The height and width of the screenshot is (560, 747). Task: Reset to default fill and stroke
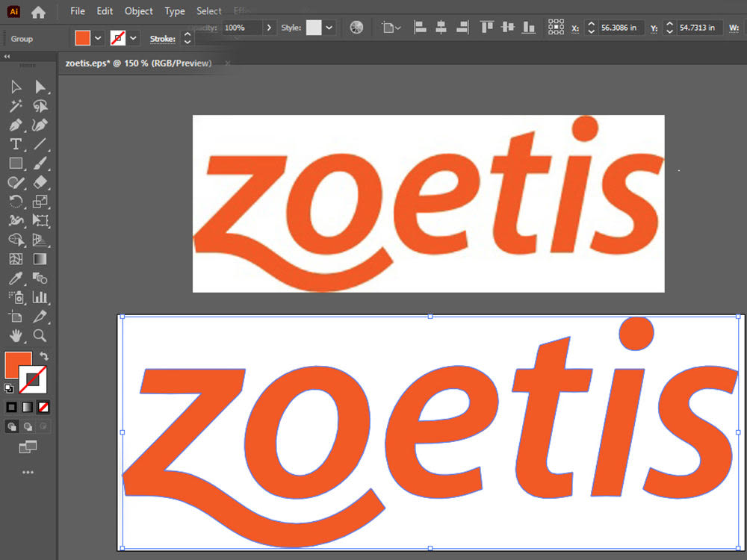(x=8, y=388)
